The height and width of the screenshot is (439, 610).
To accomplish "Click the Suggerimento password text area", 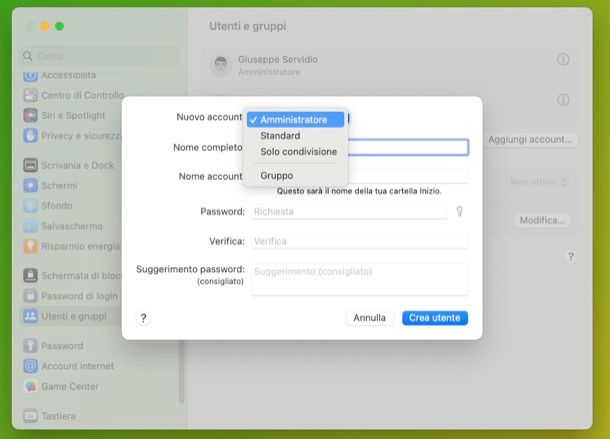I will pyautogui.click(x=359, y=279).
